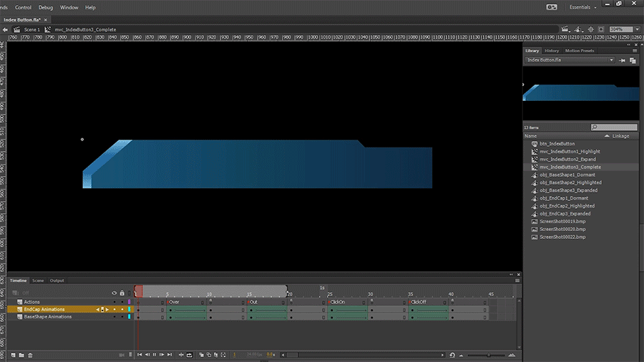This screenshot has width=644, height=362.
Task: Click the Reset timeline zoom icon
Action: point(452,355)
